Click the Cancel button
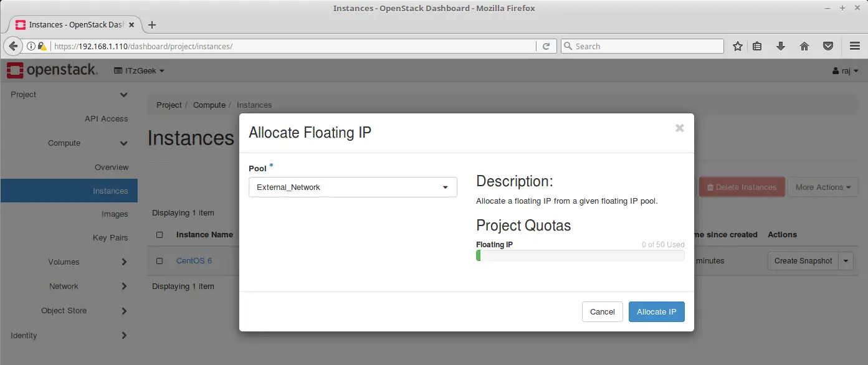 603,312
